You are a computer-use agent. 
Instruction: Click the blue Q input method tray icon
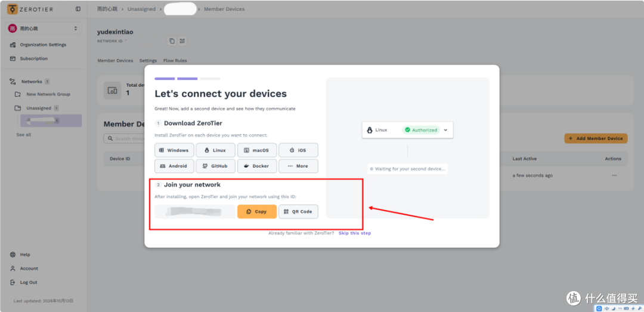(x=599, y=308)
